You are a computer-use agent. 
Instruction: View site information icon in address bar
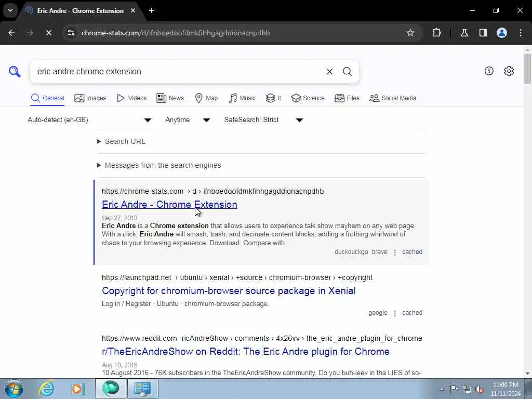pos(71,33)
